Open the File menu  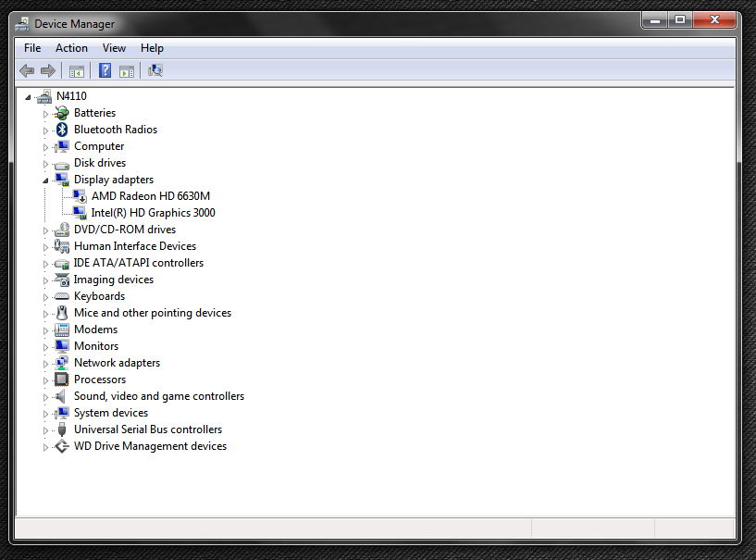click(x=32, y=48)
